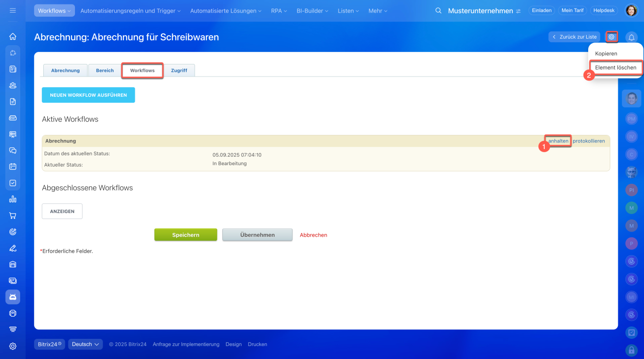Expand the Listen dropdown menu

pyautogui.click(x=348, y=11)
